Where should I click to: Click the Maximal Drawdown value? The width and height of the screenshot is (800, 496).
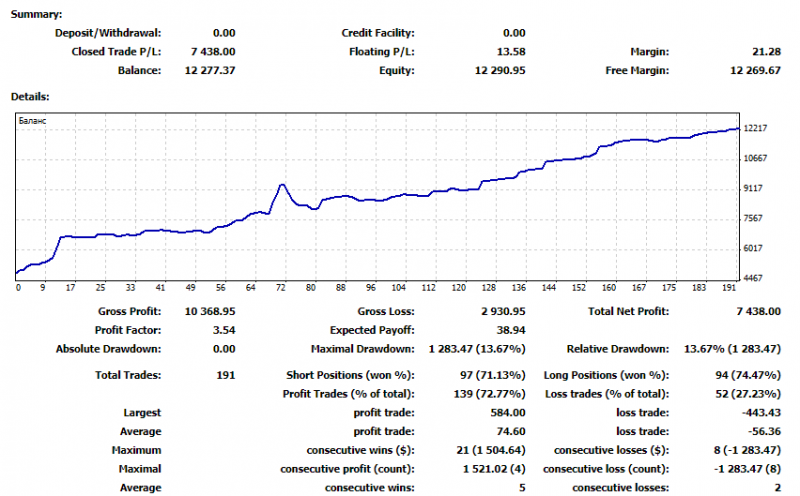pyautogui.click(x=477, y=349)
